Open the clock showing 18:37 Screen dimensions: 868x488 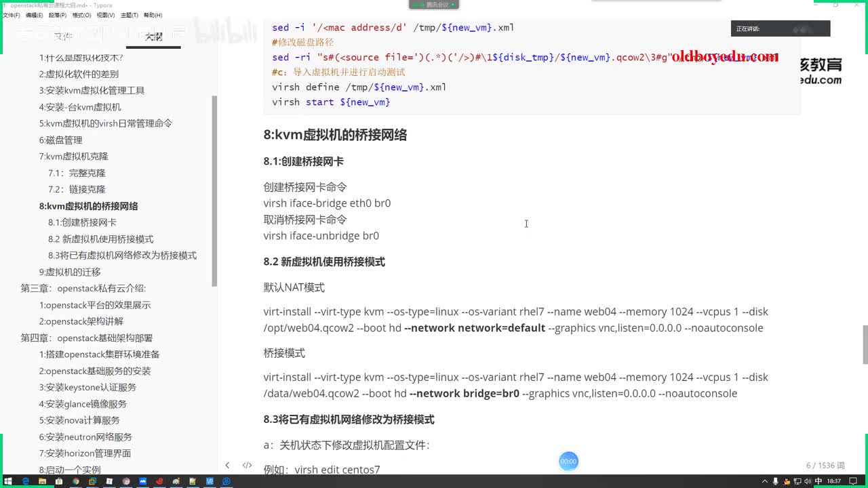[834, 481]
